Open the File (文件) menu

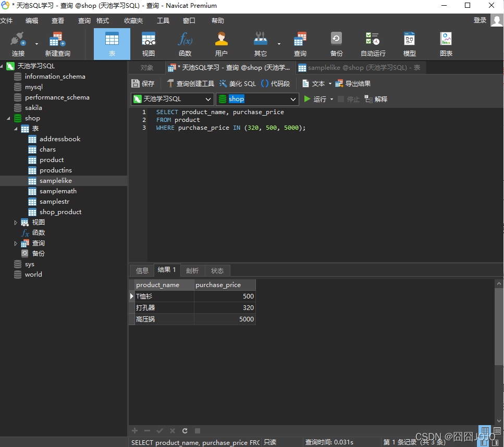(6, 20)
